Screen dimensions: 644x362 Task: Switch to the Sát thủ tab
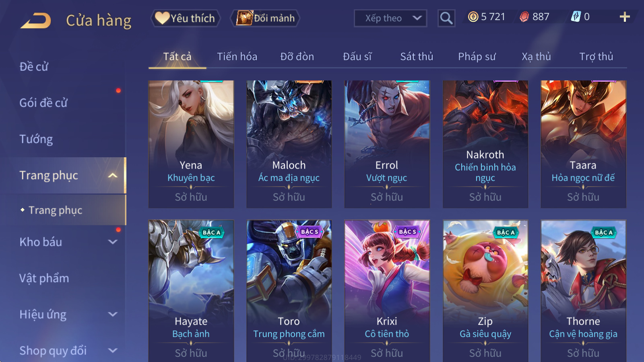click(x=417, y=57)
